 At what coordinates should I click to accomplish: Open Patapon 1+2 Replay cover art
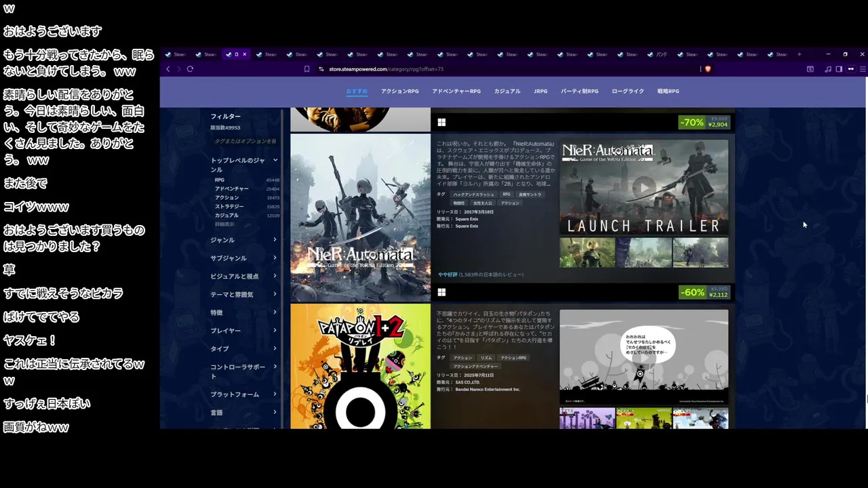[360, 366]
